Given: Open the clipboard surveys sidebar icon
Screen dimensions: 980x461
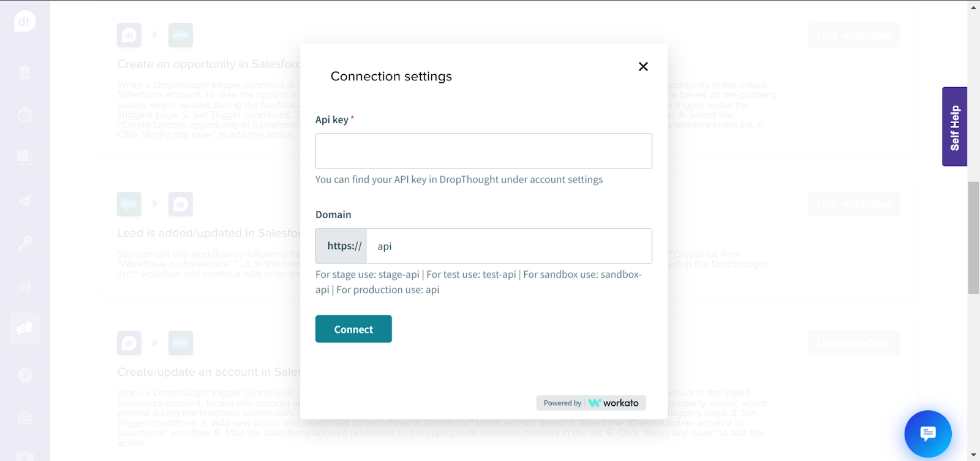Looking at the screenshot, I should [x=24, y=72].
